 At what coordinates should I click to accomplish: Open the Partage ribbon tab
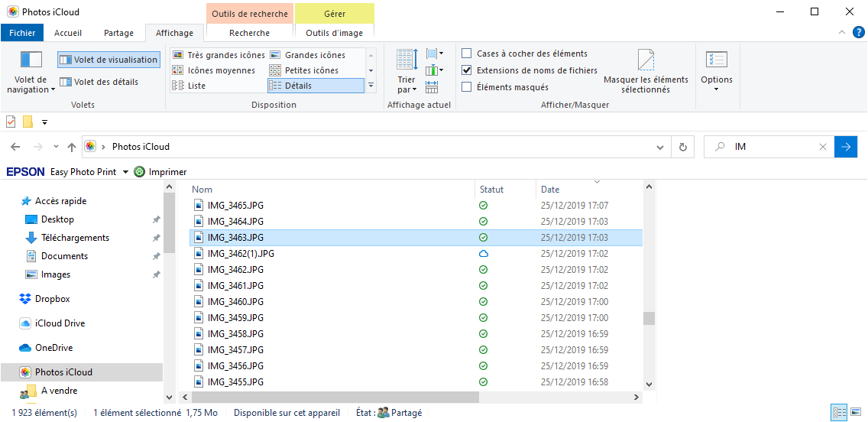[118, 33]
